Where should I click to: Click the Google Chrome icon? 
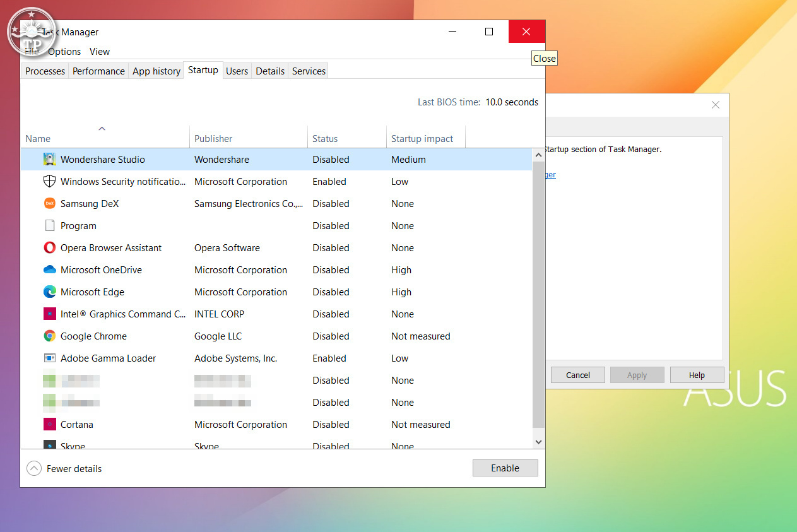click(x=50, y=336)
